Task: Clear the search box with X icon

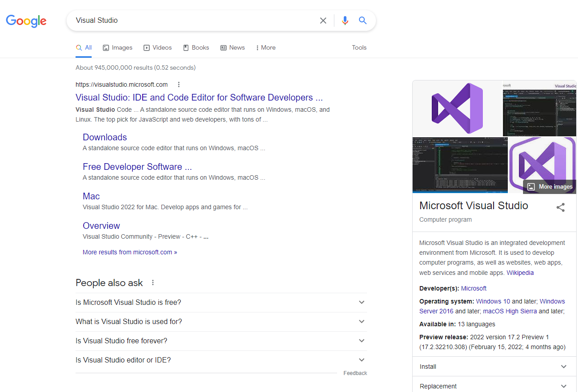Action: tap(323, 21)
